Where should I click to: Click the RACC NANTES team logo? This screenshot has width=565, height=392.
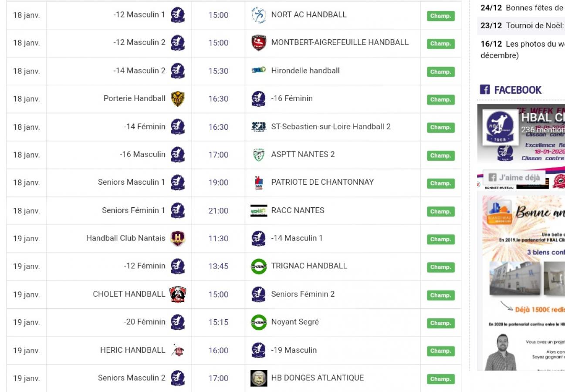pyautogui.click(x=258, y=211)
